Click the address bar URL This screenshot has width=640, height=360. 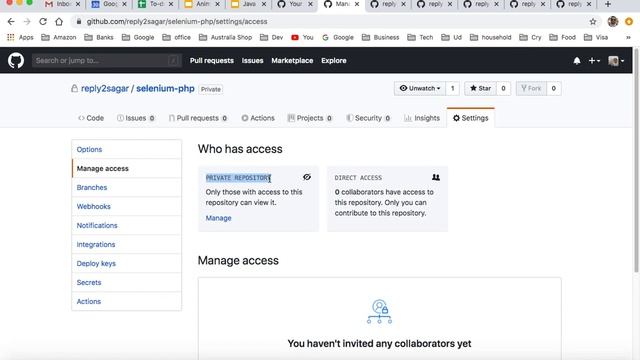click(x=177, y=22)
